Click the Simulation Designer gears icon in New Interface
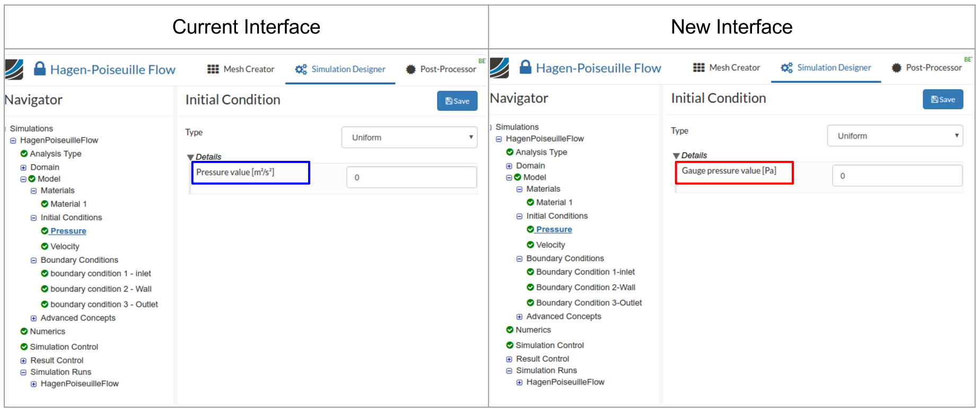980x413 pixels. tap(786, 68)
